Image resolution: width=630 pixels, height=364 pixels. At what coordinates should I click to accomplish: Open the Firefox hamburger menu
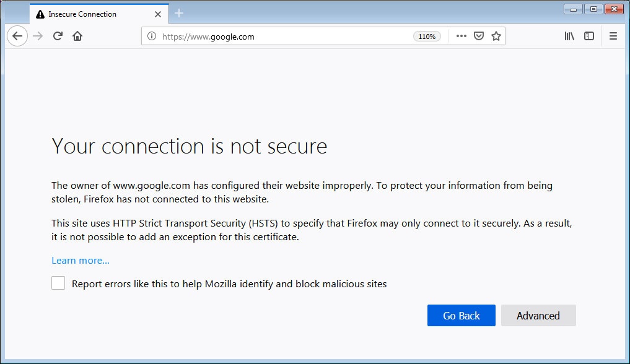pos(613,36)
